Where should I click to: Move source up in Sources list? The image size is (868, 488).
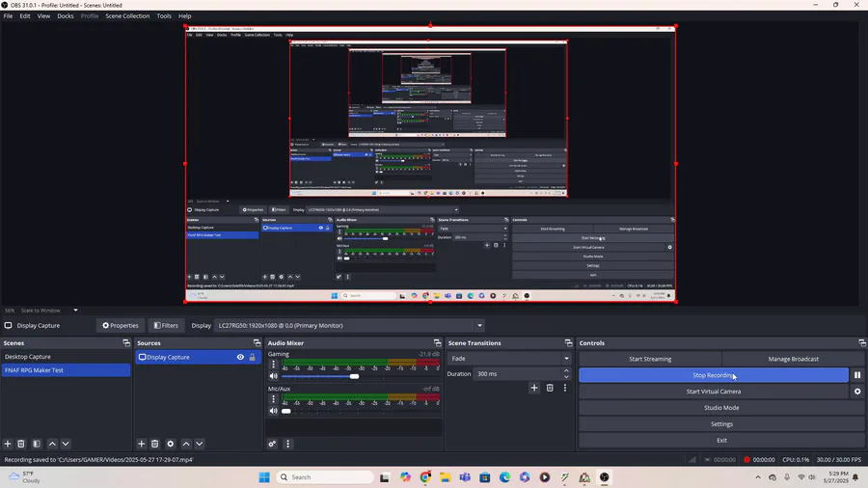pos(186,444)
